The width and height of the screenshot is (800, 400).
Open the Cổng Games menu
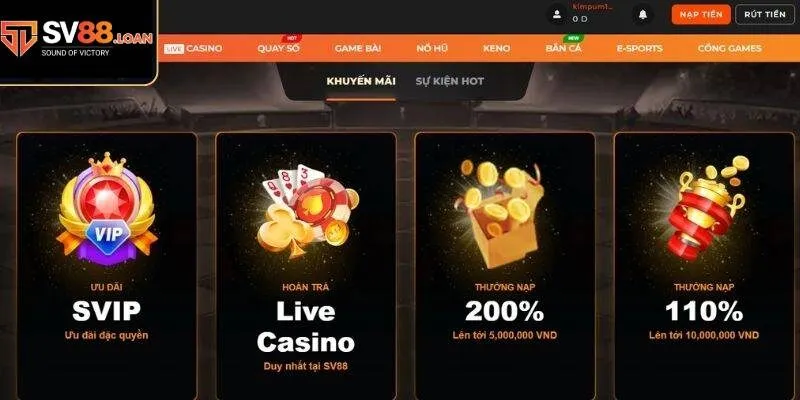(730, 48)
